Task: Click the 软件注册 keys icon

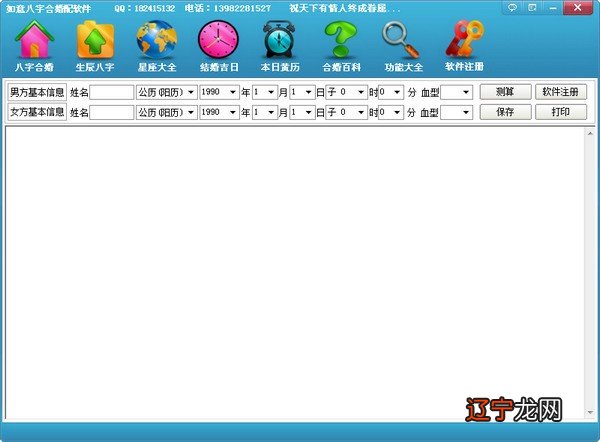Action: coord(464,41)
